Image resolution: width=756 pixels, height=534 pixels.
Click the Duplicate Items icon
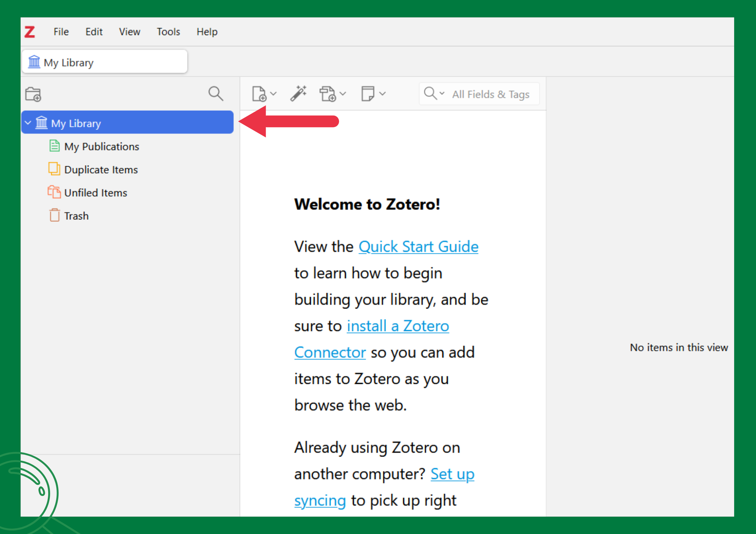(54, 169)
